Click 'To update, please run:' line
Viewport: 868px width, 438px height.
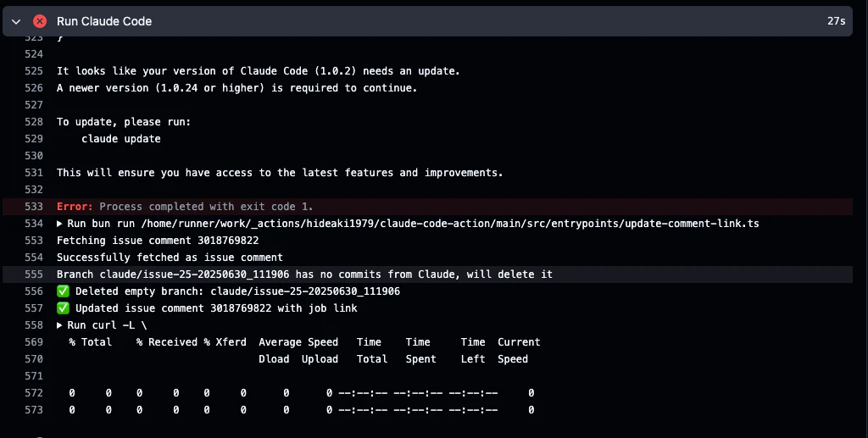point(124,122)
